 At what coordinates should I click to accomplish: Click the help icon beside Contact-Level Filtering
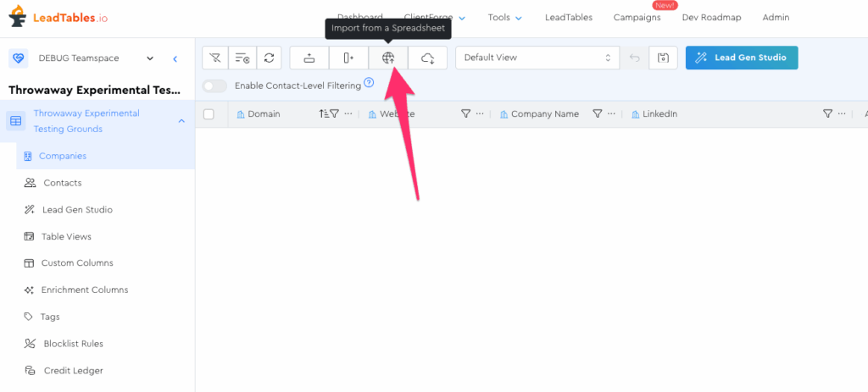369,84
